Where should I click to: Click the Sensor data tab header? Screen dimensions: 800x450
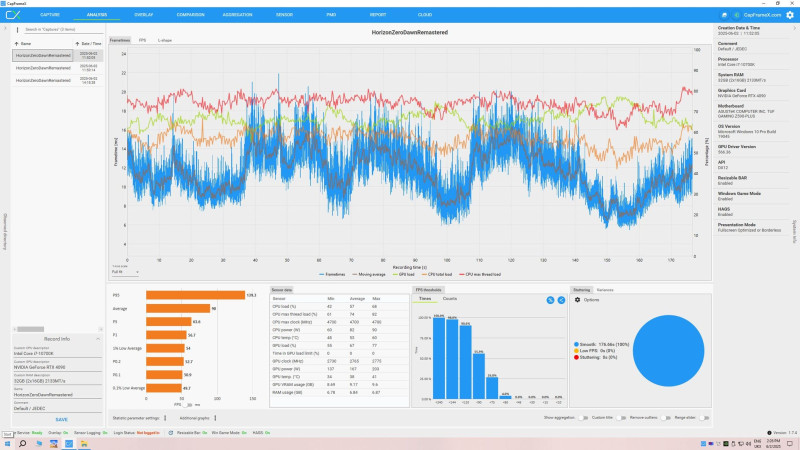pos(282,290)
